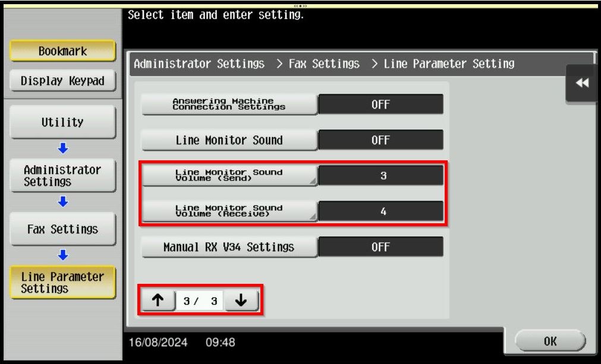Go to Administrator Settings in sidebar
Viewport: 601px width, 364px height.
click(x=62, y=175)
